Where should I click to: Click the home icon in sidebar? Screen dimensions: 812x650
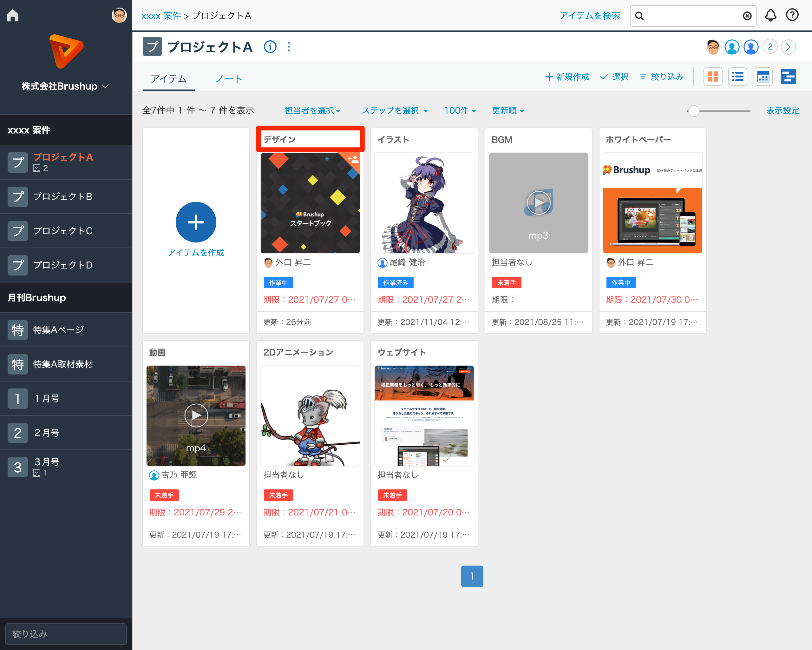(x=13, y=16)
